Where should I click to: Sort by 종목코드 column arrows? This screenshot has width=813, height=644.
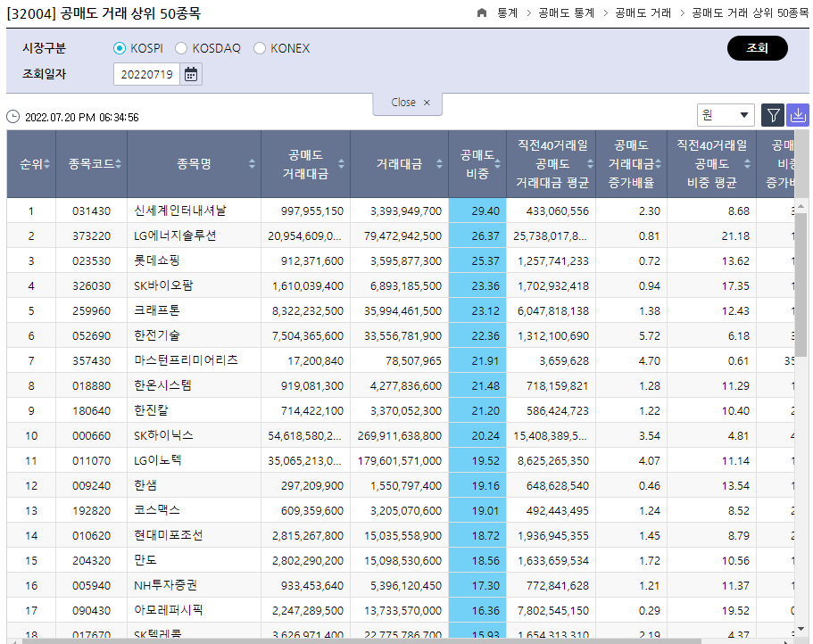[118, 164]
